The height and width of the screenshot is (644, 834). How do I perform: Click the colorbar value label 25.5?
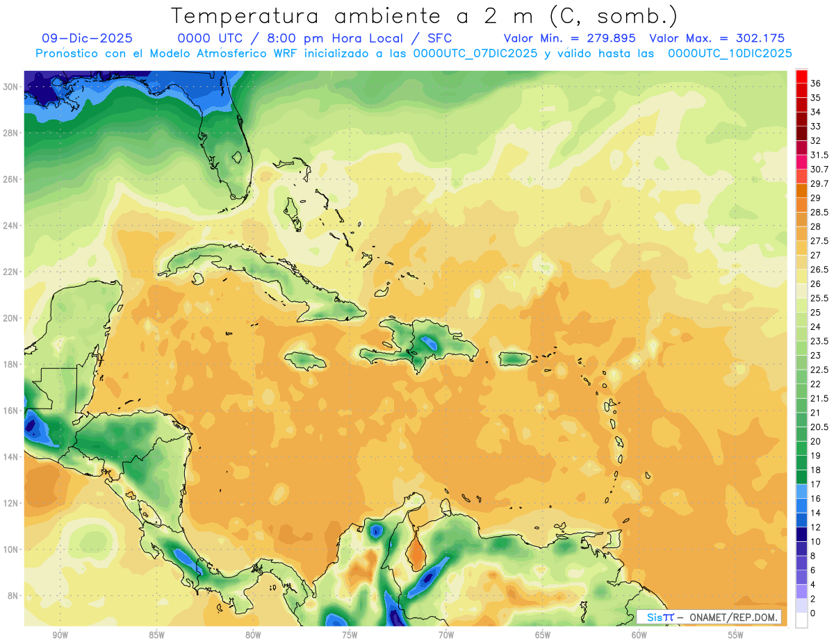point(819,298)
